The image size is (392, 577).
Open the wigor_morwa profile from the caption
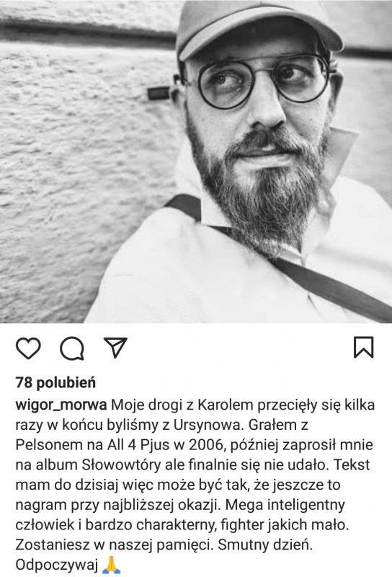[x=61, y=405]
